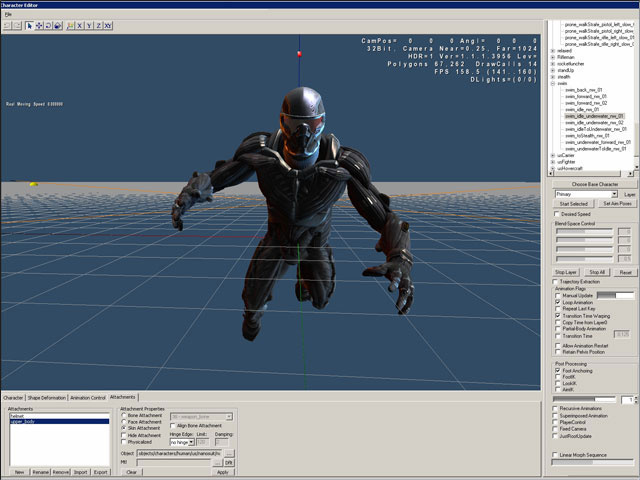Screen dimensions: 640x480
Task: Open the Hinge Edge dropdown
Action: point(181,442)
